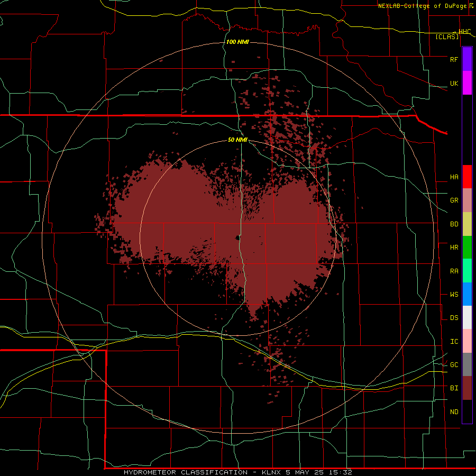
Task: Click the blue WS legend swatch
Action: 467,294
